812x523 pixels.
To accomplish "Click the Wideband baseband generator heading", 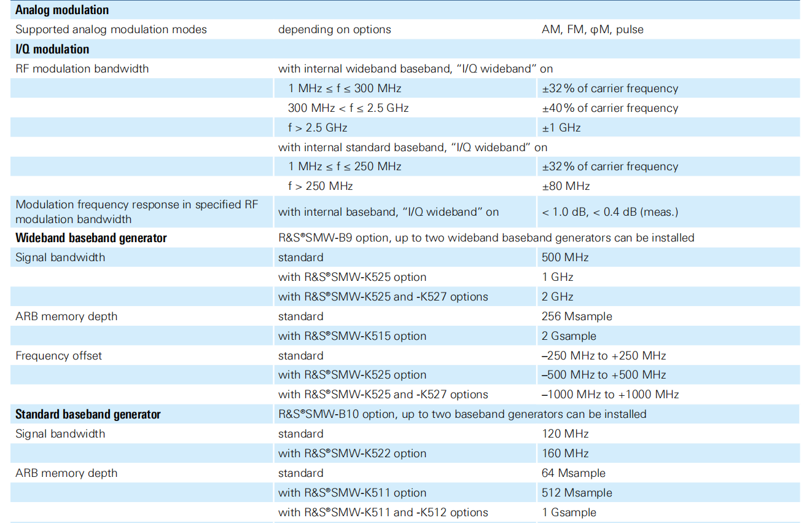I will click(x=91, y=238).
